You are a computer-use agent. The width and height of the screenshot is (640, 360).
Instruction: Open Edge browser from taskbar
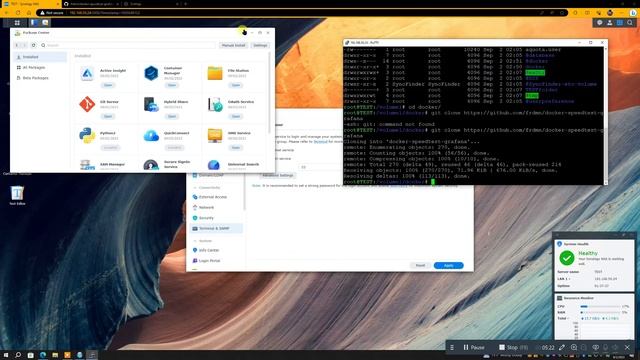click(43, 355)
